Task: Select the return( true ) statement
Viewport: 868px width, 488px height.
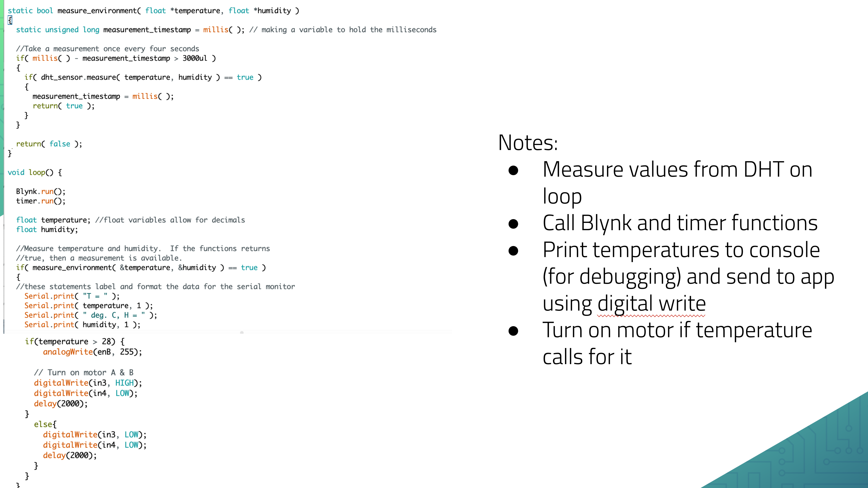Action: [63, 106]
